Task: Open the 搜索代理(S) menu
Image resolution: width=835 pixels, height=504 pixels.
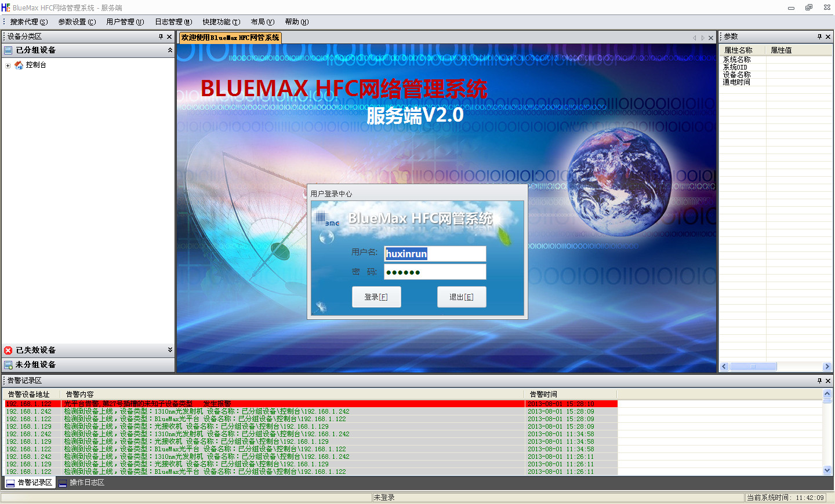Action: 29,22
